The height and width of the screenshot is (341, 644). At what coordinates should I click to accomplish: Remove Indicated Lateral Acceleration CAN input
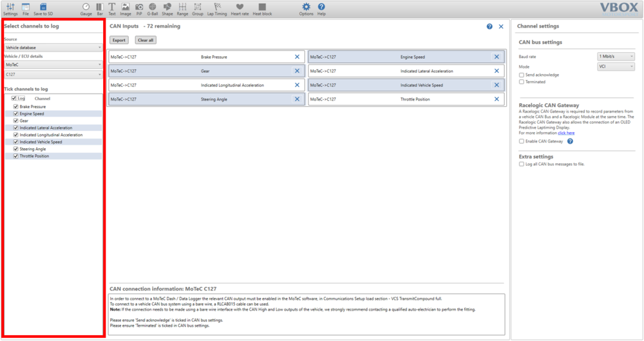coord(497,71)
